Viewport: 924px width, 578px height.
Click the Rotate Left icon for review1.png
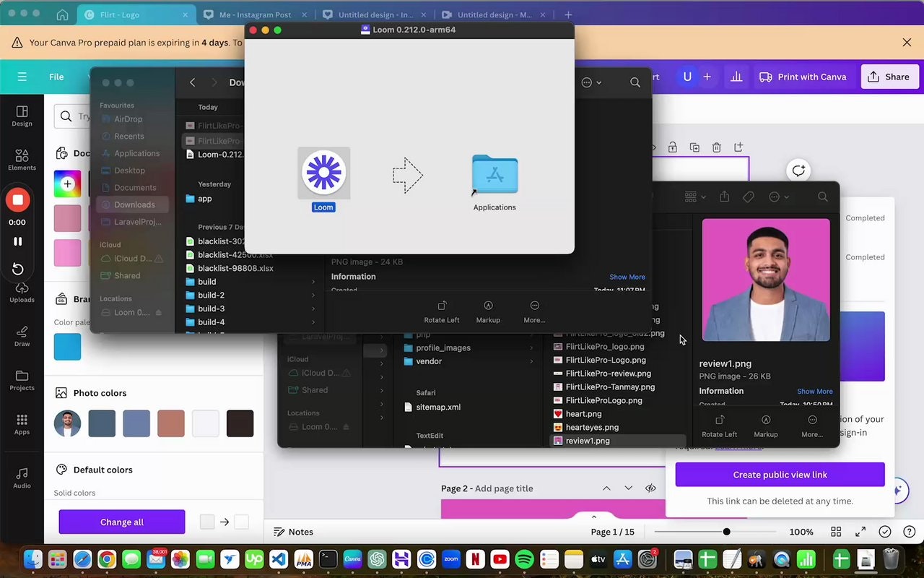coord(719,420)
